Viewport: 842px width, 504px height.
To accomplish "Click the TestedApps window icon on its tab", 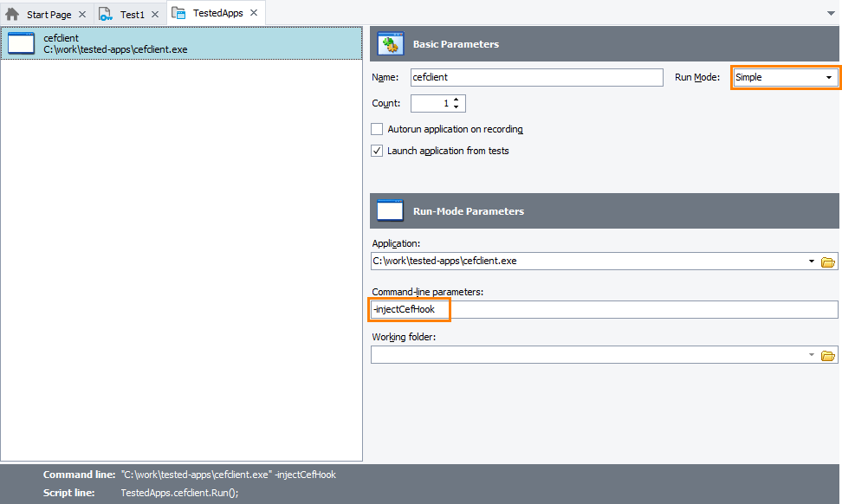I will pos(180,13).
